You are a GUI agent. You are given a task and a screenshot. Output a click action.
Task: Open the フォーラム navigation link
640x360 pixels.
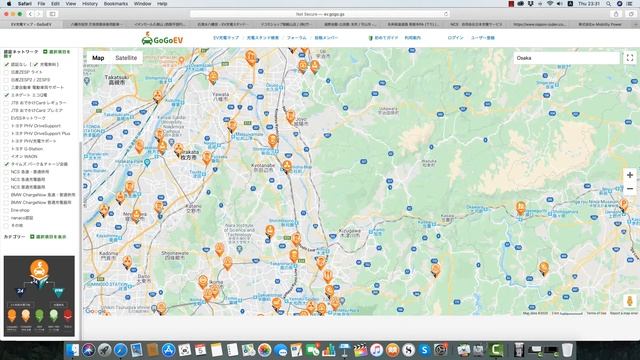click(x=296, y=38)
